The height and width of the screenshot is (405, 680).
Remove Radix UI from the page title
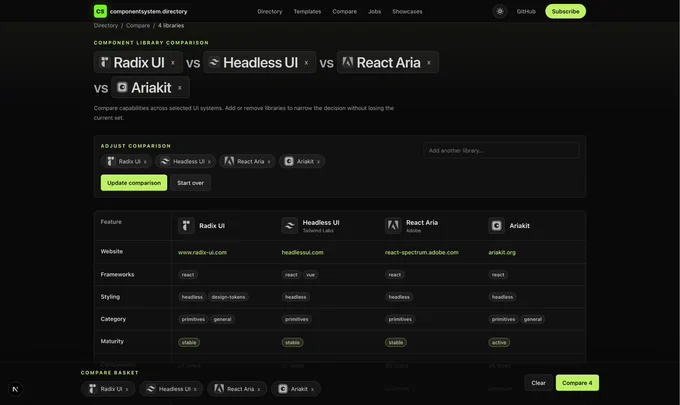tap(173, 63)
